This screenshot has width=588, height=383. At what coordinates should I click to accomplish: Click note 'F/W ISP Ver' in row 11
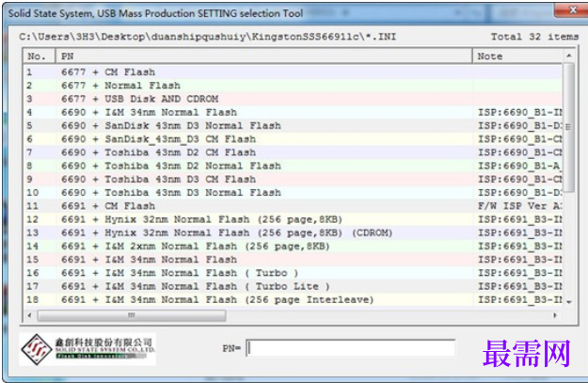click(x=519, y=206)
